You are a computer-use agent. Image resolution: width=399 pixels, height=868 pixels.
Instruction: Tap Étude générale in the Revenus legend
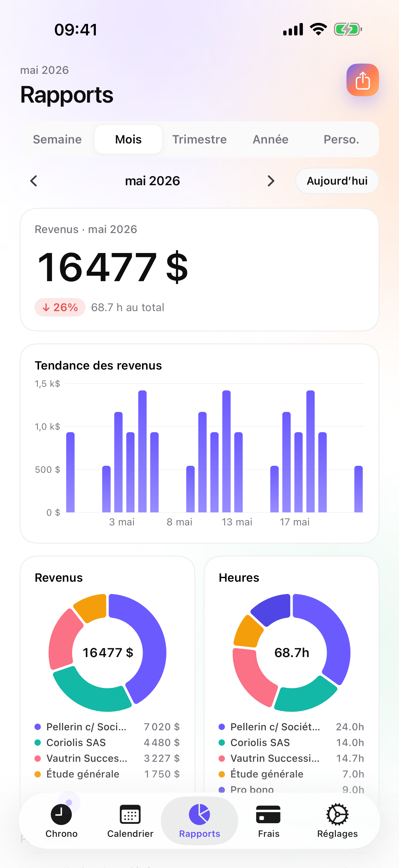[x=83, y=774]
